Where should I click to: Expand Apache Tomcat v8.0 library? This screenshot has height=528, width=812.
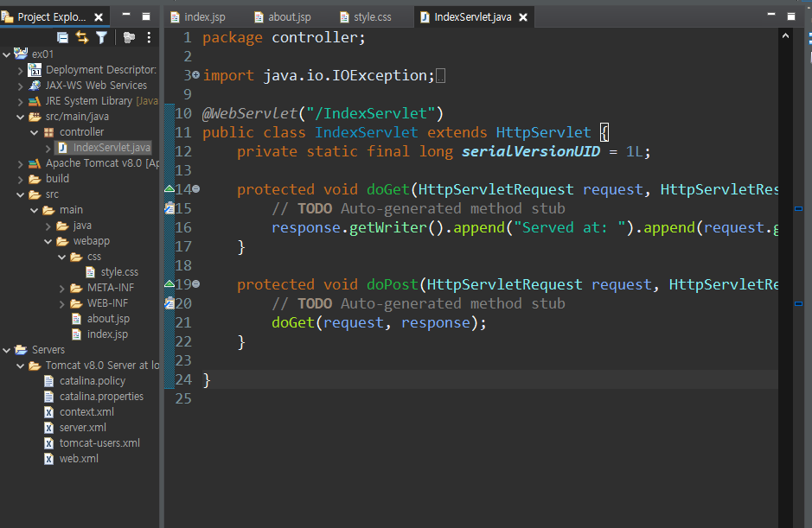coord(20,164)
